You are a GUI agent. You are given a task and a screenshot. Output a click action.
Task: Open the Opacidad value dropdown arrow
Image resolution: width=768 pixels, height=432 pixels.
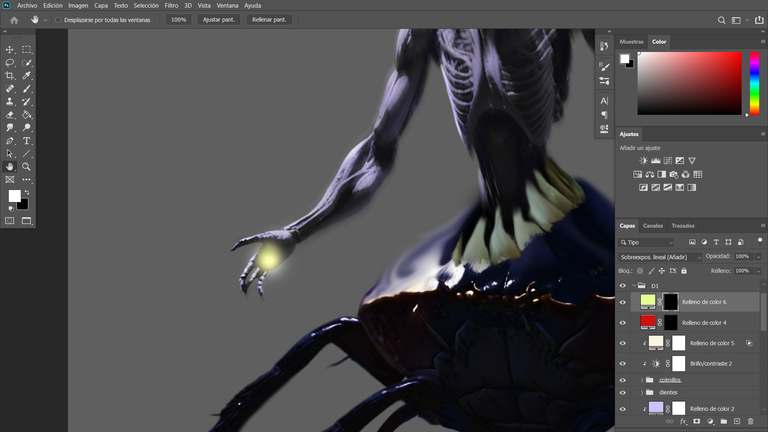pos(759,257)
